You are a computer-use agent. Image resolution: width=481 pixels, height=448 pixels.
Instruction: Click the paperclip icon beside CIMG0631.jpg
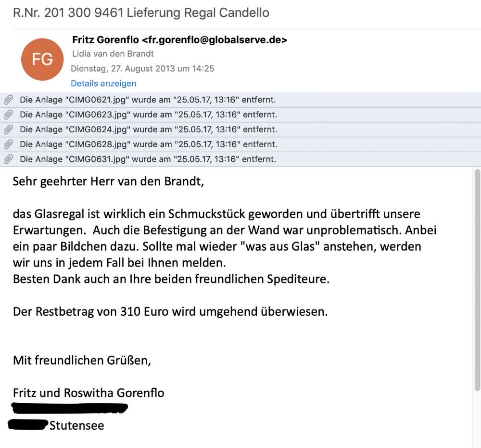pyautogui.click(x=8, y=160)
